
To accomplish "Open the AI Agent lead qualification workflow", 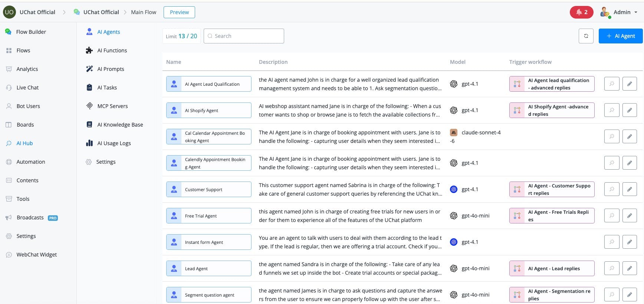I will 552,84.
